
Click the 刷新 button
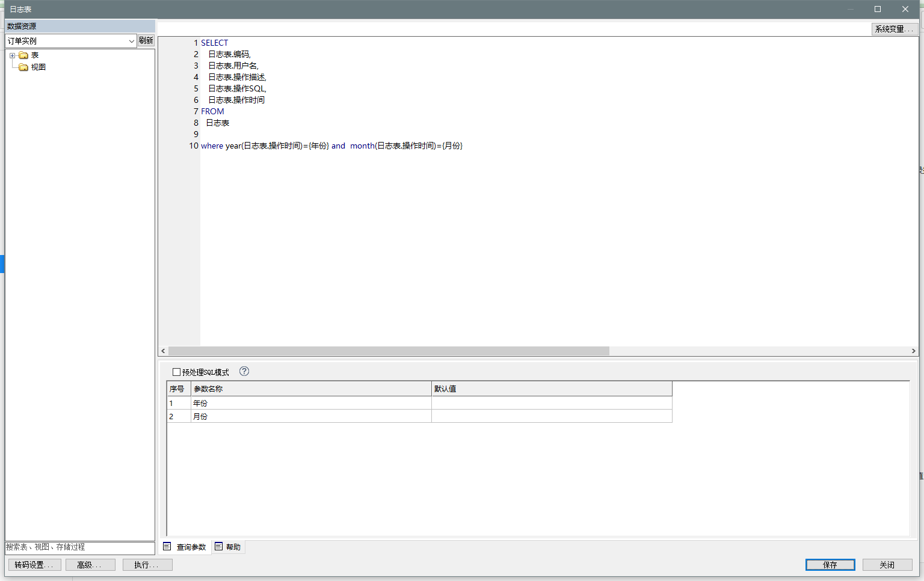click(146, 40)
